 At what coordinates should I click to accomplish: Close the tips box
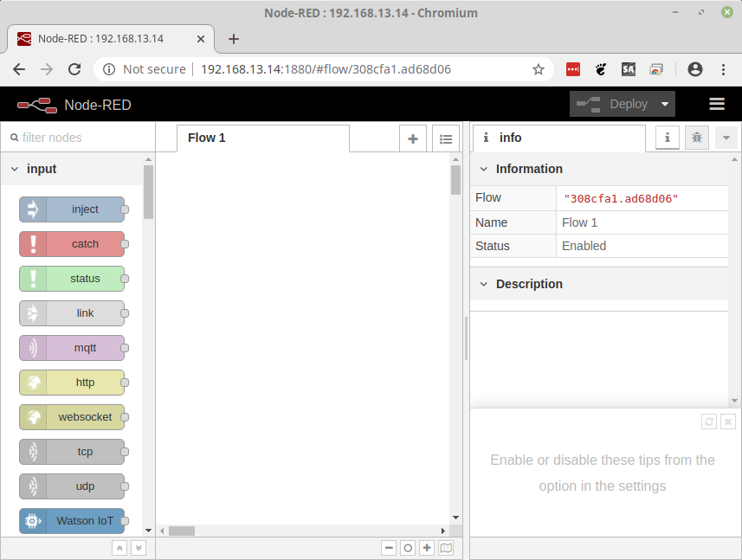click(x=728, y=422)
